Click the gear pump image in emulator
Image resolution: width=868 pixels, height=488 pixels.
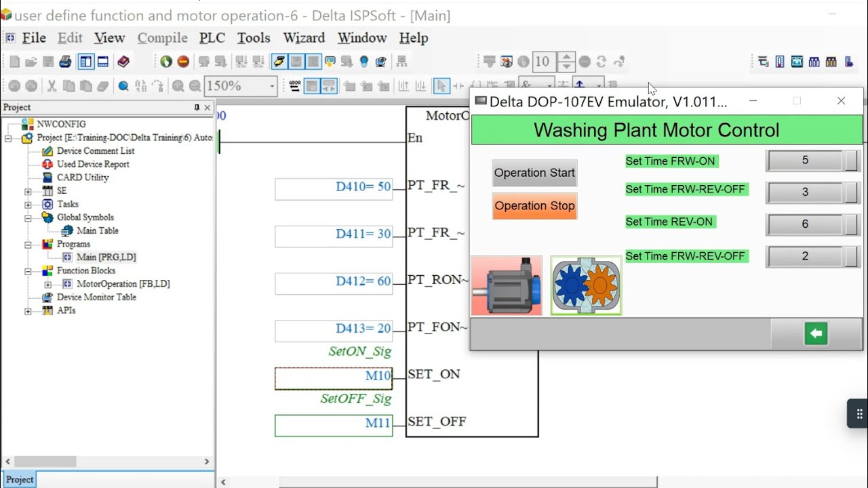586,285
